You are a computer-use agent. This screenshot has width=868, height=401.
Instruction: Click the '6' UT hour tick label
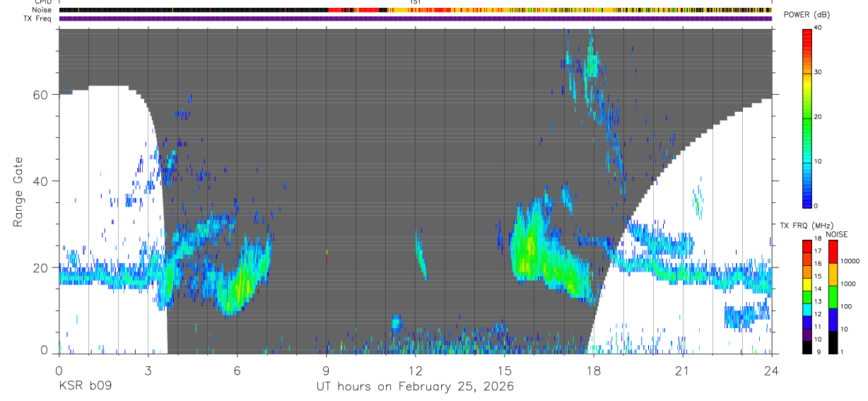tap(237, 371)
